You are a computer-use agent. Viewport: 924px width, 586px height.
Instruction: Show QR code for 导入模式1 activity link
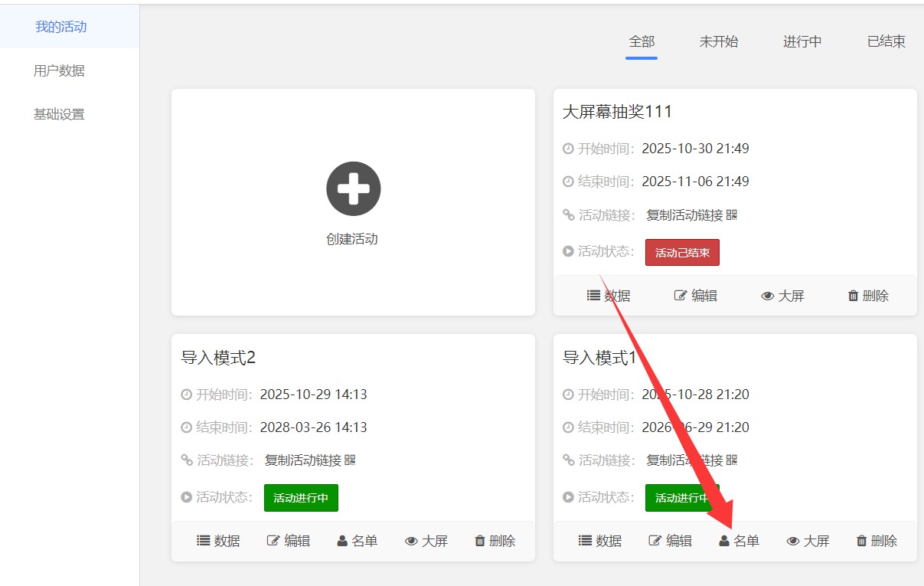(732, 460)
